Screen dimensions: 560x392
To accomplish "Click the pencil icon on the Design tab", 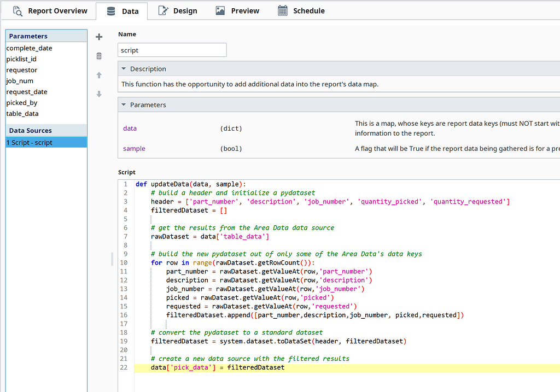I will [162, 10].
